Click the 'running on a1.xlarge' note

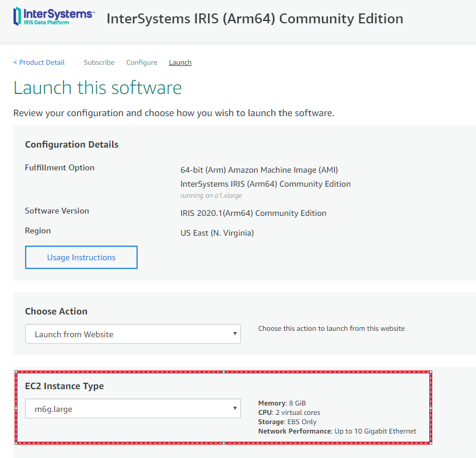click(211, 195)
